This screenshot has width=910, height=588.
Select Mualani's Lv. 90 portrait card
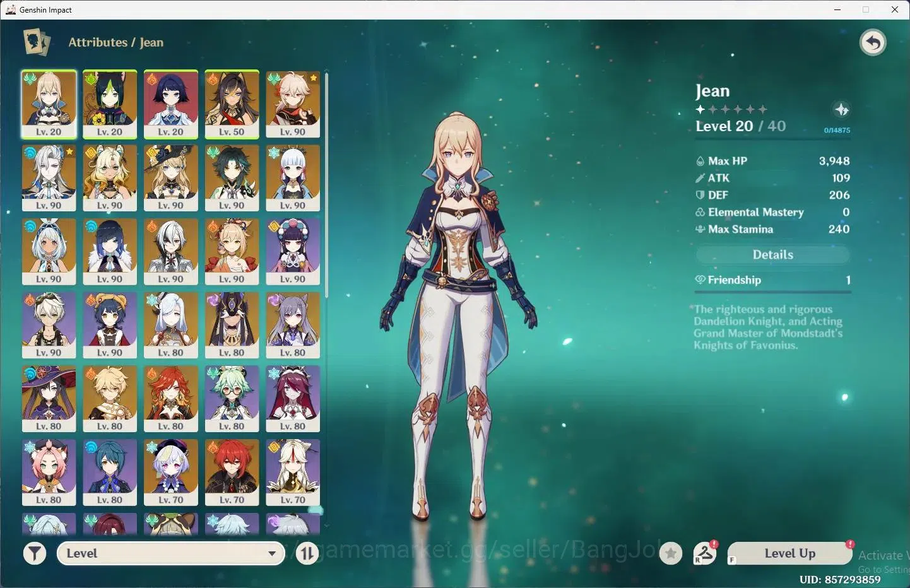pyautogui.click(x=49, y=252)
